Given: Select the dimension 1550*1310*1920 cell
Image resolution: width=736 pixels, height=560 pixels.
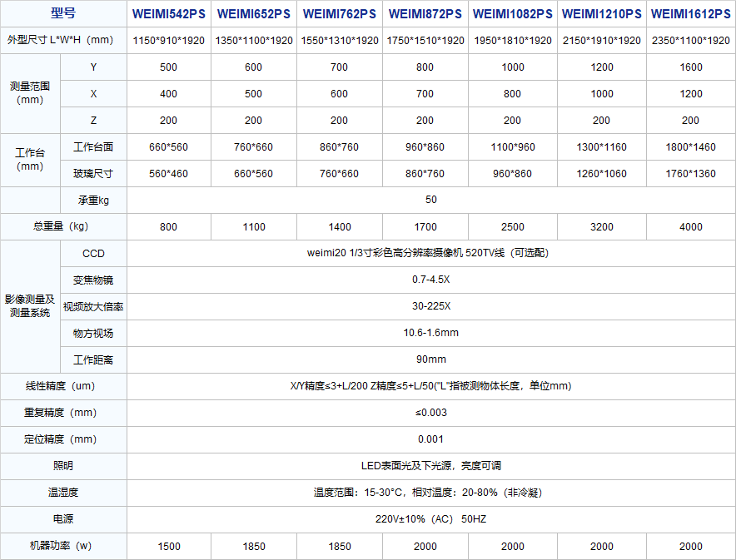Looking at the screenshot, I should [340, 41].
